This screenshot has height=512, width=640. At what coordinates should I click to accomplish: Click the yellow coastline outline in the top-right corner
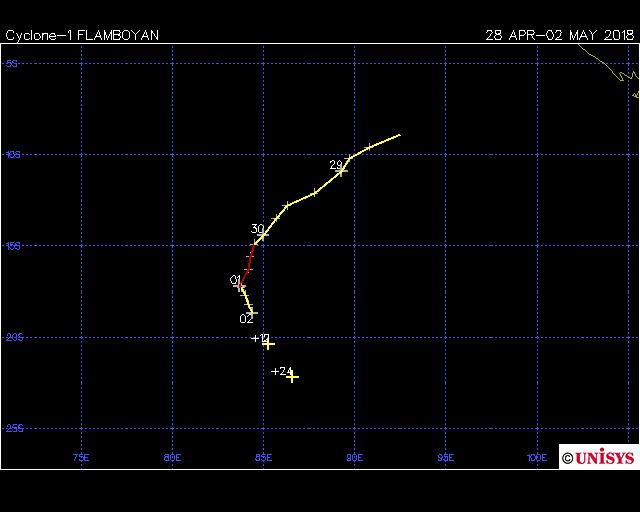click(618, 70)
